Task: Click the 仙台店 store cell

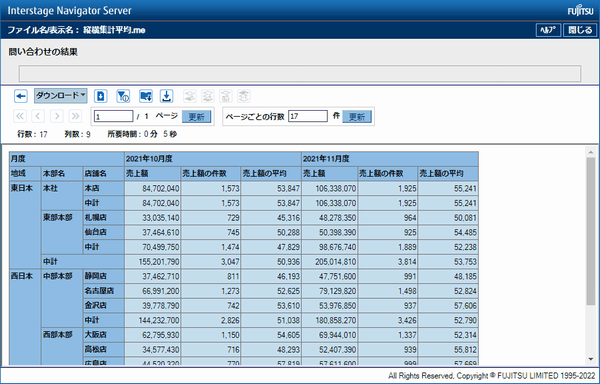Action: coord(103,233)
